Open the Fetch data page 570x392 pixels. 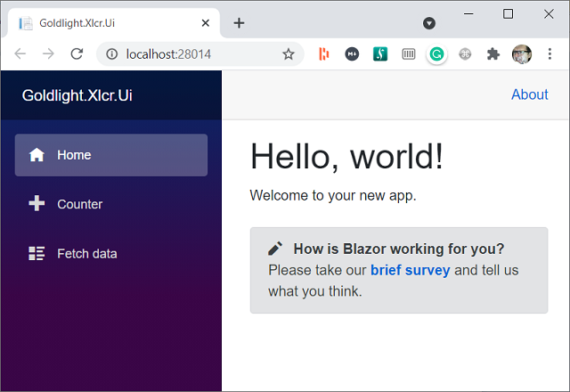point(111,253)
